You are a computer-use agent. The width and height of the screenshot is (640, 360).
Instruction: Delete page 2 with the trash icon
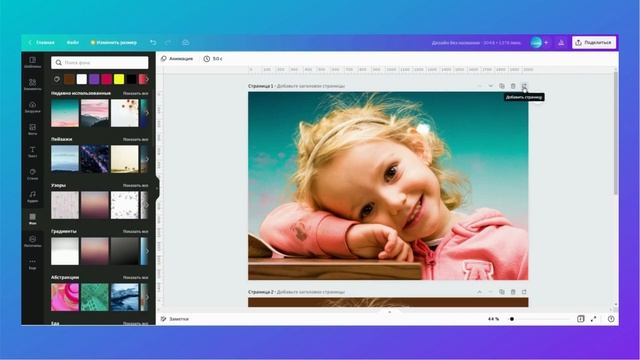513,292
